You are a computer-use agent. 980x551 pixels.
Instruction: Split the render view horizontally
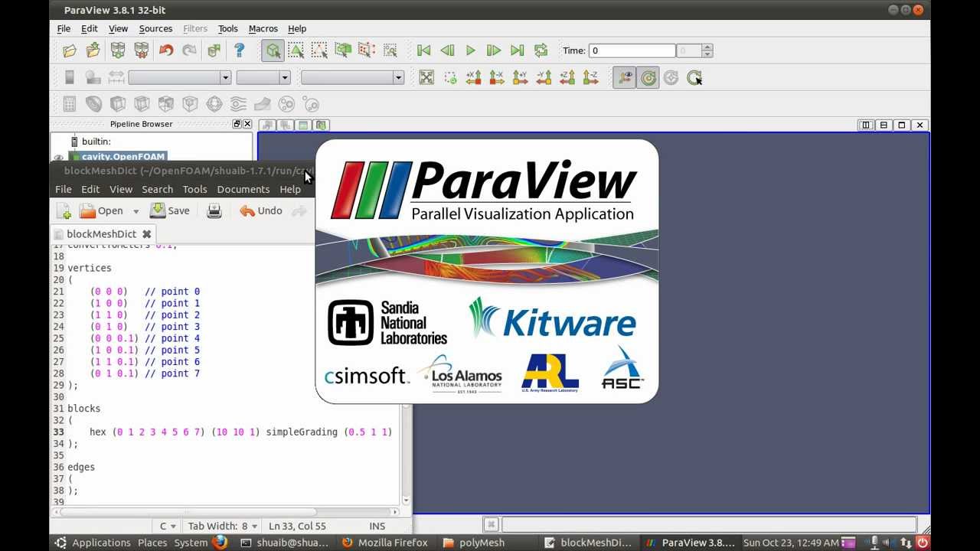[x=865, y=125]
